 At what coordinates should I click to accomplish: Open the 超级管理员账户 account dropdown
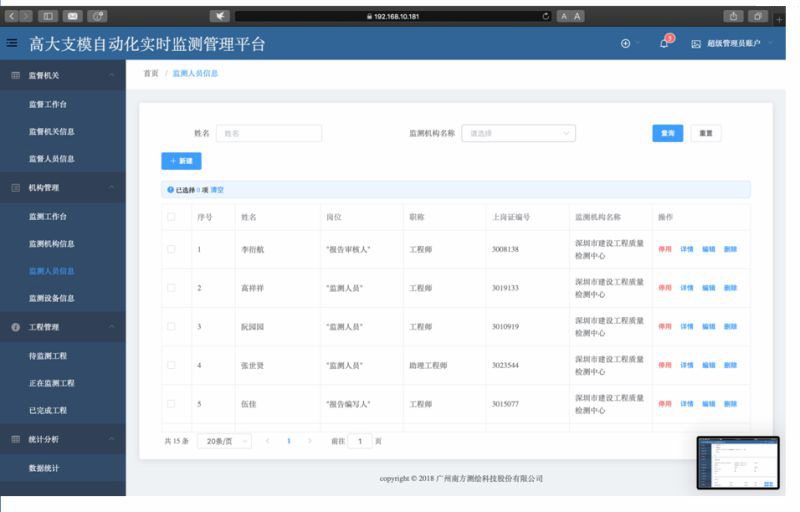pyautogui.click(x=733, y=44)
